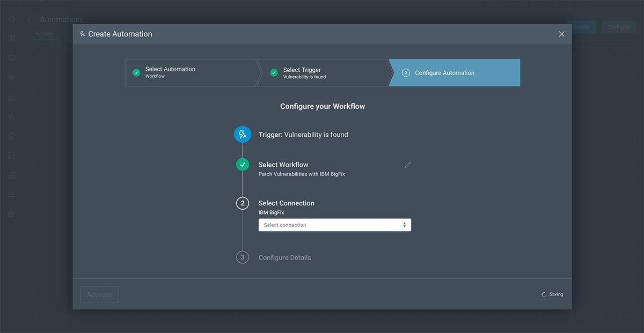
Task: Click the automation icon in dialog title
Action: (83, 34)
